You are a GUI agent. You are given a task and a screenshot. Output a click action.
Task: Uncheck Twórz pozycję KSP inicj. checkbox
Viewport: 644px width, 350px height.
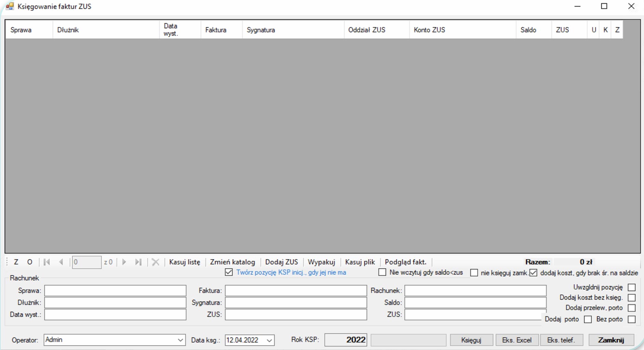pos(229,272)
